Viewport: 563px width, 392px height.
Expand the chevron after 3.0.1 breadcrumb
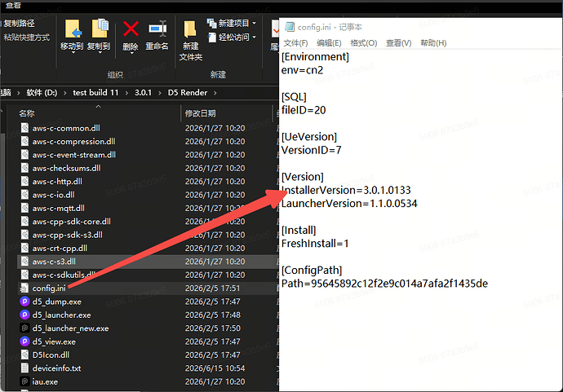pos(160,93)
